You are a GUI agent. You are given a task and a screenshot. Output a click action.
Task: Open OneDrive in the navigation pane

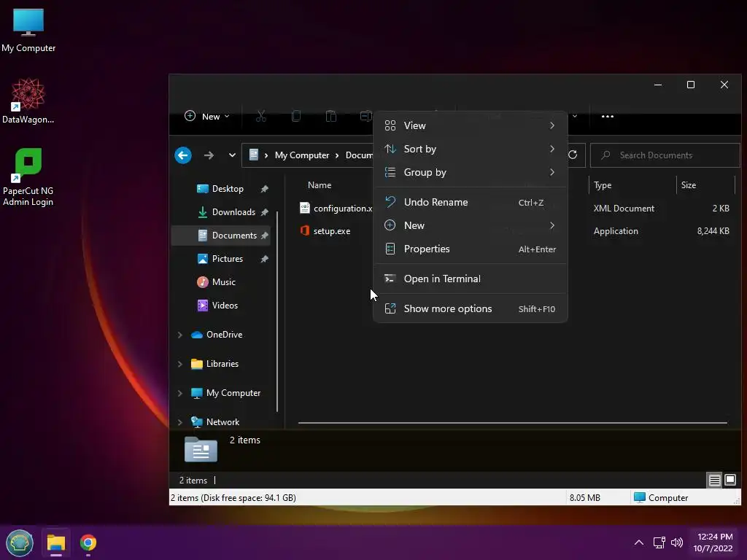(x=217, y=335)
